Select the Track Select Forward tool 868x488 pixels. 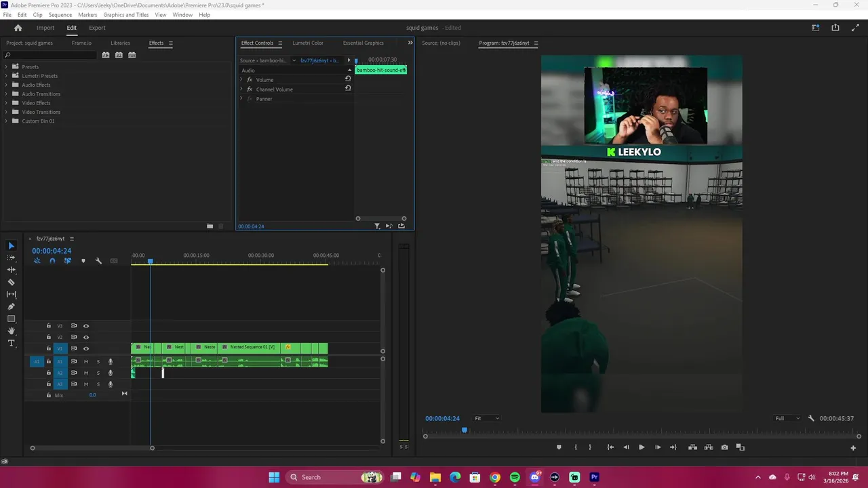11,258
